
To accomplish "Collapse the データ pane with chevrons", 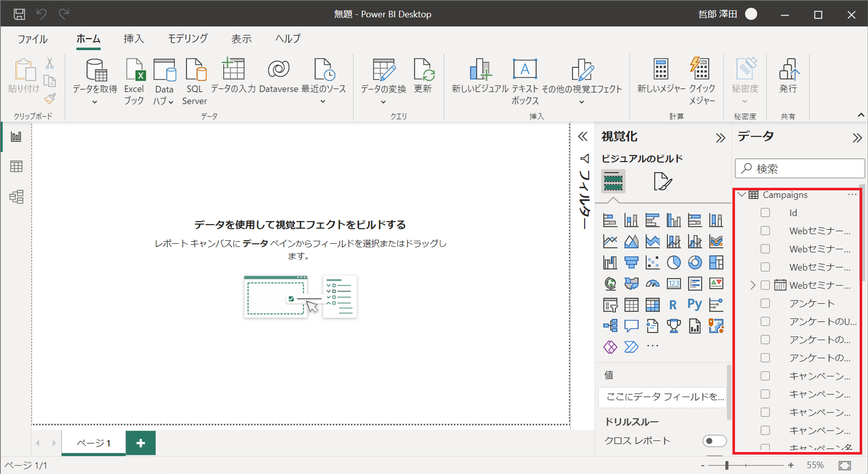I will pyautogui.click(x=857, y=138).
